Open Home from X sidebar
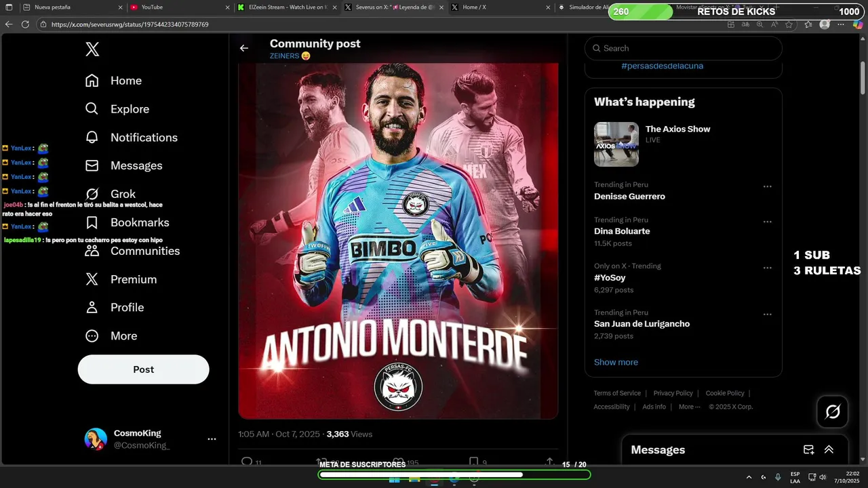 (x=113, y=81)
